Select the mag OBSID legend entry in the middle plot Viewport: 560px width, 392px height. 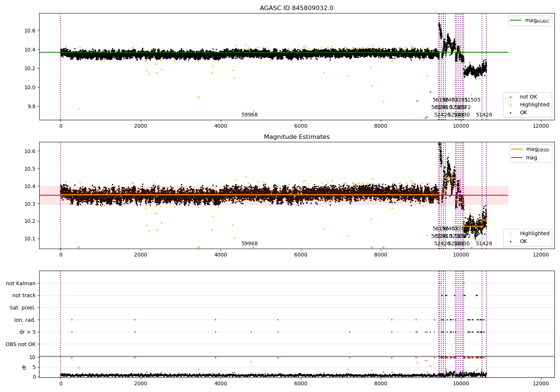(x=531, y=149)
